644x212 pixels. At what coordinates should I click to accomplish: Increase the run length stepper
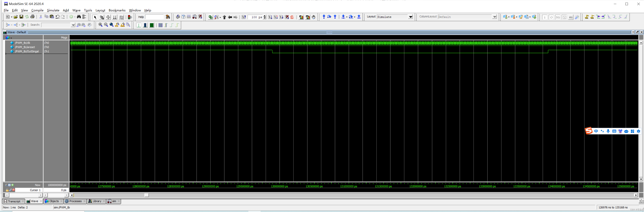click(x=265, y=16)
